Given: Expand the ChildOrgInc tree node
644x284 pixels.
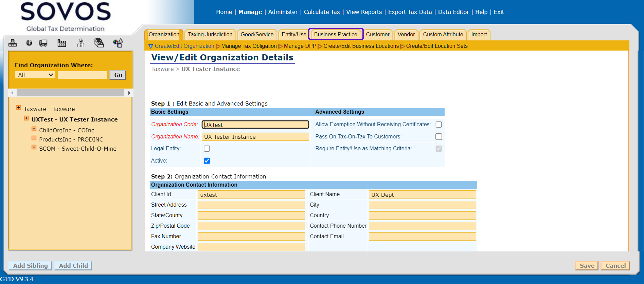Looking at the screenshot, I should click(34, 129).
